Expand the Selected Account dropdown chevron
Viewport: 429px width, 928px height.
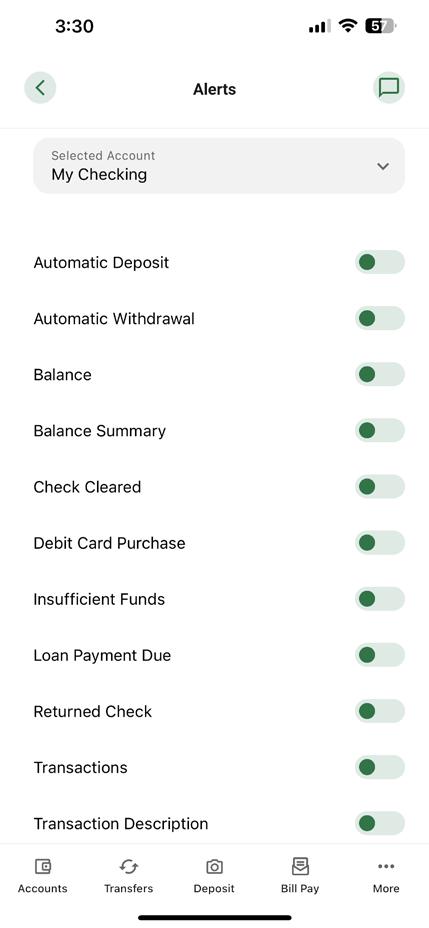(x=383, y=166)
